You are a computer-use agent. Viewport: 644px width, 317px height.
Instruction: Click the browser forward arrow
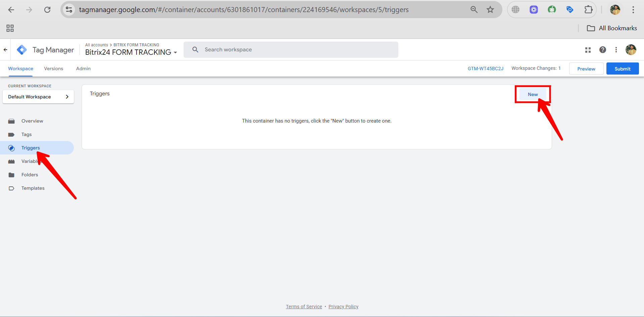[x=29, y=10]
